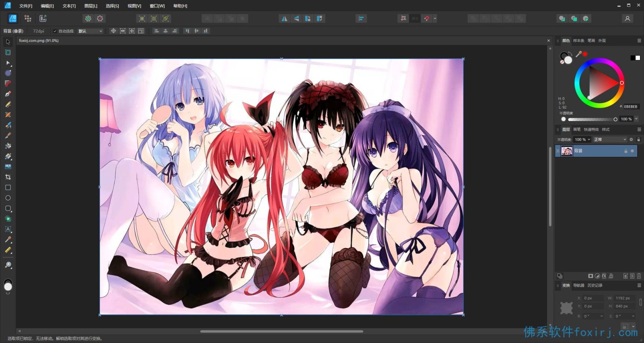Switch to the Pixel persona
The width and height of the screenshot is (644, 343).
tap(28, 18)
